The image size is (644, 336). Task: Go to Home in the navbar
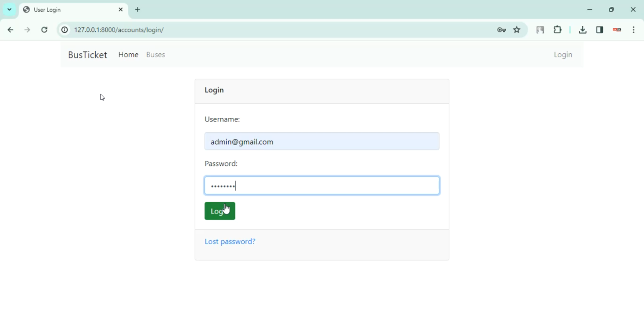(128, 55)
